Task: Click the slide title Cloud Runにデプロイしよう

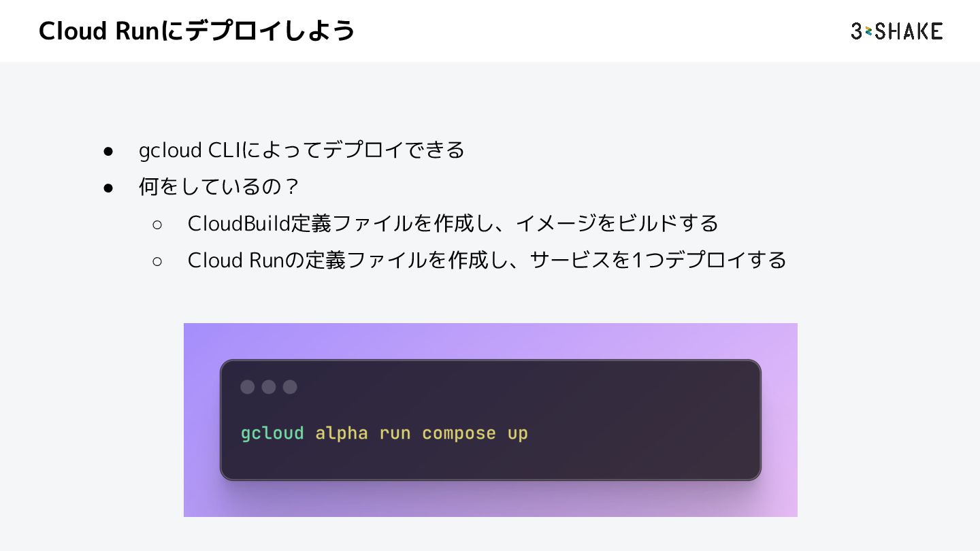Action: tap(197, 31)
